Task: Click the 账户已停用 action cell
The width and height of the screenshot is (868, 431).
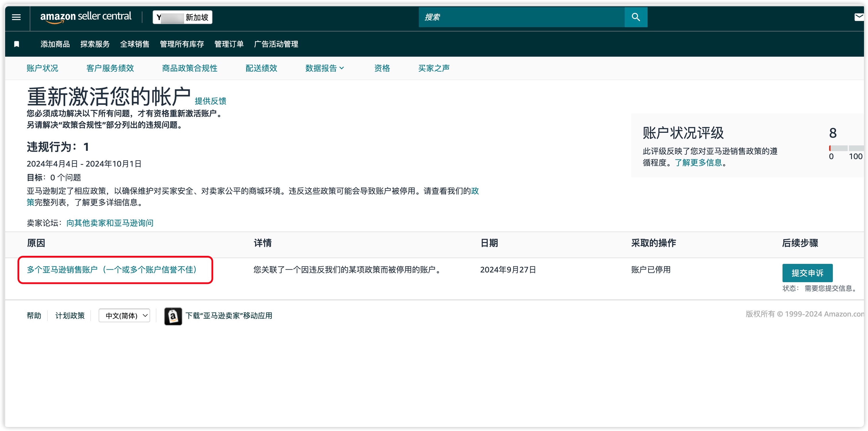Action: click(651, 270)
